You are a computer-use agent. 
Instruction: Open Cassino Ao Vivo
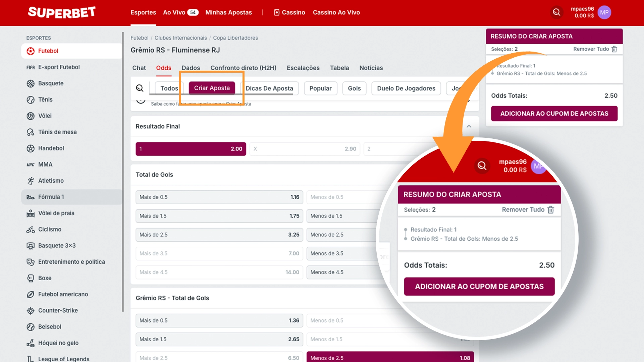pyautogui.click(x=336, y=12)
